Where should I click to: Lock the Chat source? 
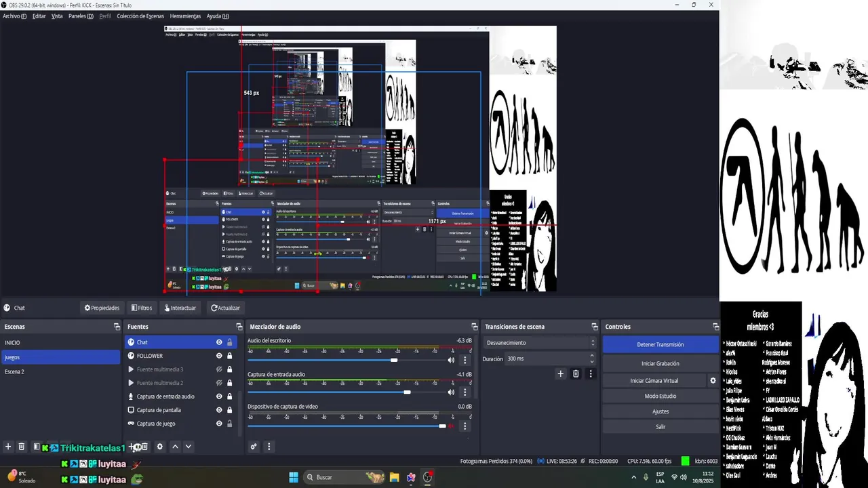230,342
